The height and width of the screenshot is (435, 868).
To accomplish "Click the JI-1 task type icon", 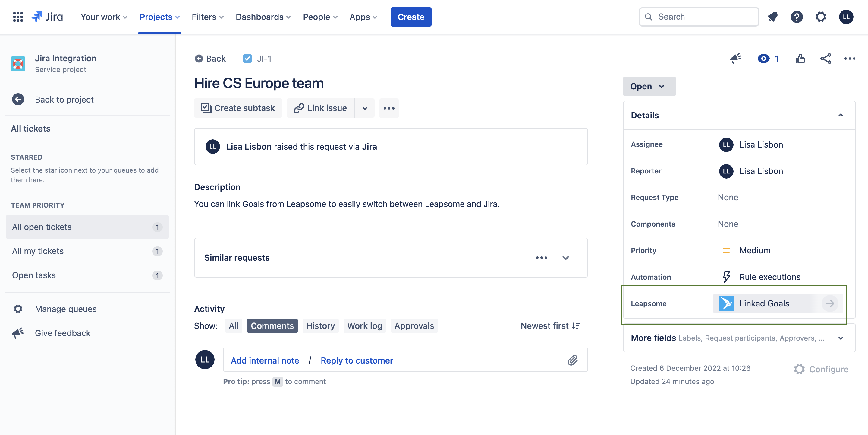I will tap(247, 59).
